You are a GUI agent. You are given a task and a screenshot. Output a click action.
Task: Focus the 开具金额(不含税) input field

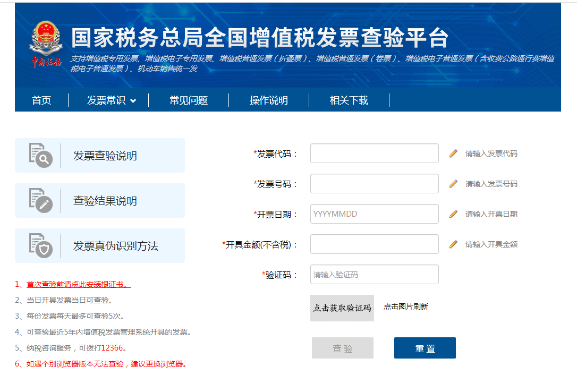(x=375, y=244)
